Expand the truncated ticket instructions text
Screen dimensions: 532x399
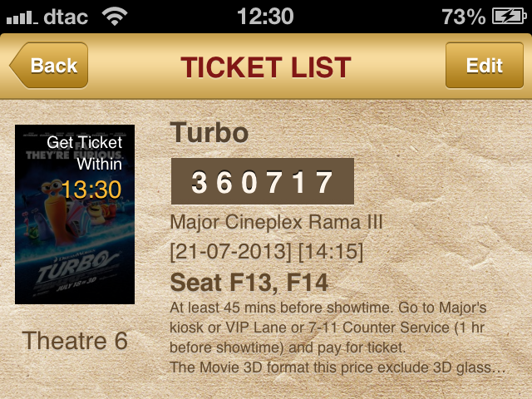[x=337, y=337]
